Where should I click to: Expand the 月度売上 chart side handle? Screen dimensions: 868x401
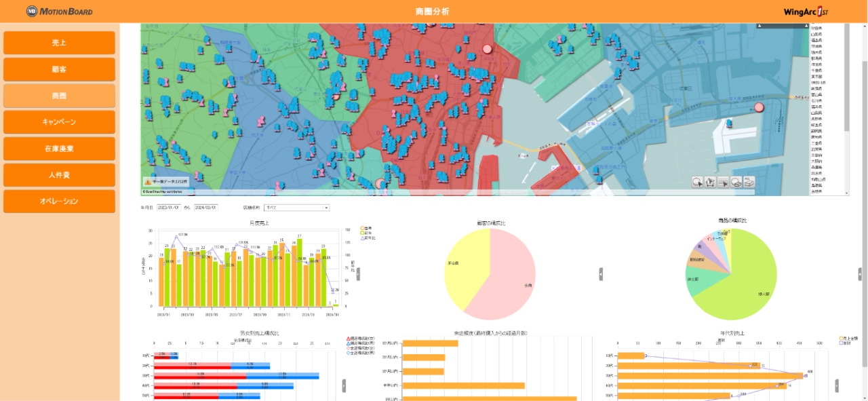click(358, 273)
